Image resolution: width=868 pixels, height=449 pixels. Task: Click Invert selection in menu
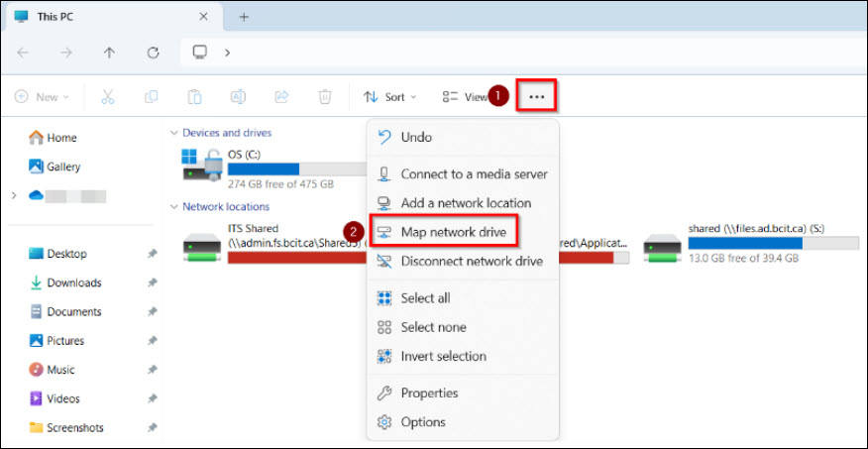(462, 356)
